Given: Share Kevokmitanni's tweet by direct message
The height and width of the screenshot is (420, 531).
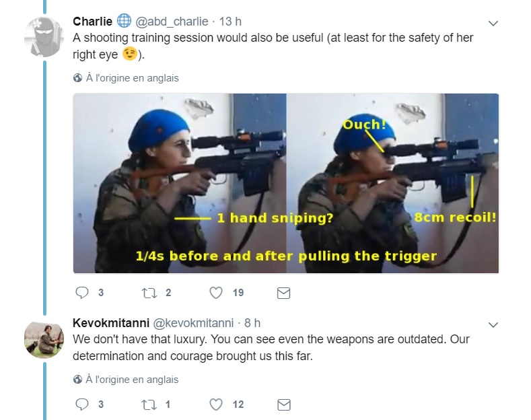Looking at the screenshot, I should [284, 405].
